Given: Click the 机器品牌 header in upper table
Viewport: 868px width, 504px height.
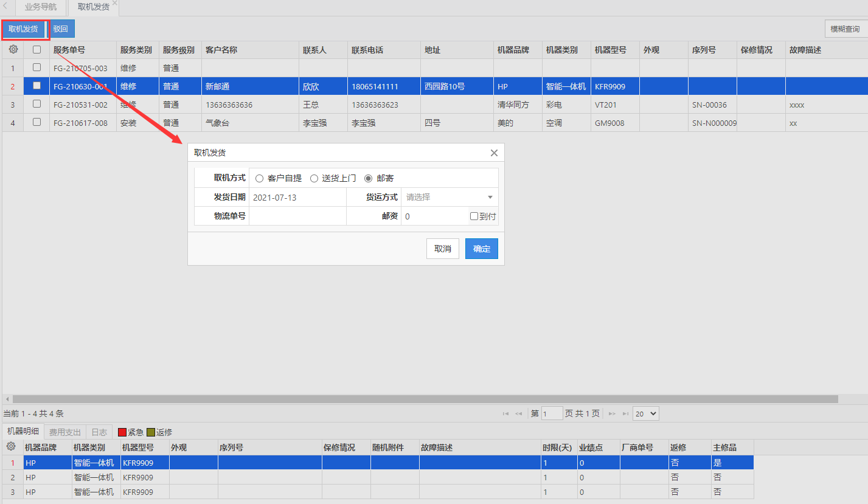Looking at the screenshot, I should pyautogui.click(x=518, y=50).
